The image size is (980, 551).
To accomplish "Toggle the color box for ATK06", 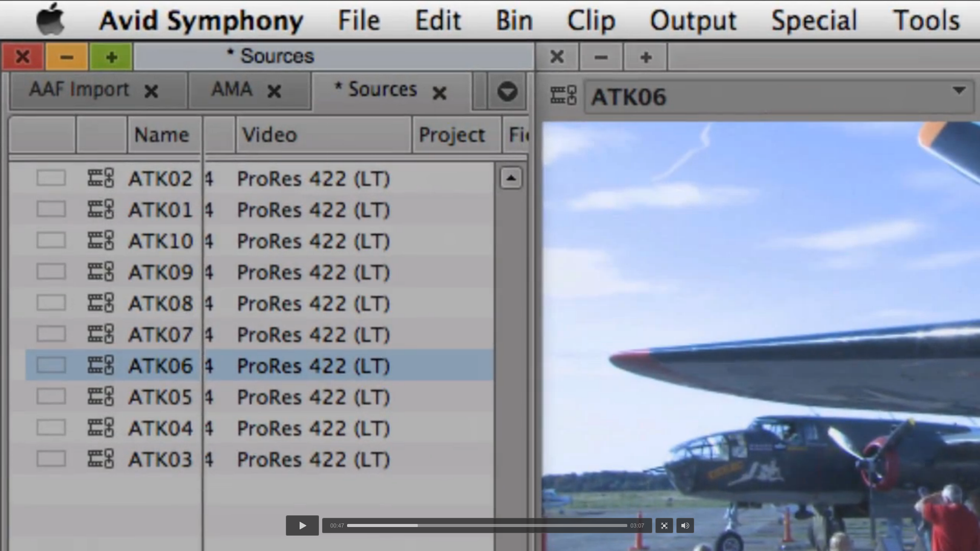I will point(51,365).
